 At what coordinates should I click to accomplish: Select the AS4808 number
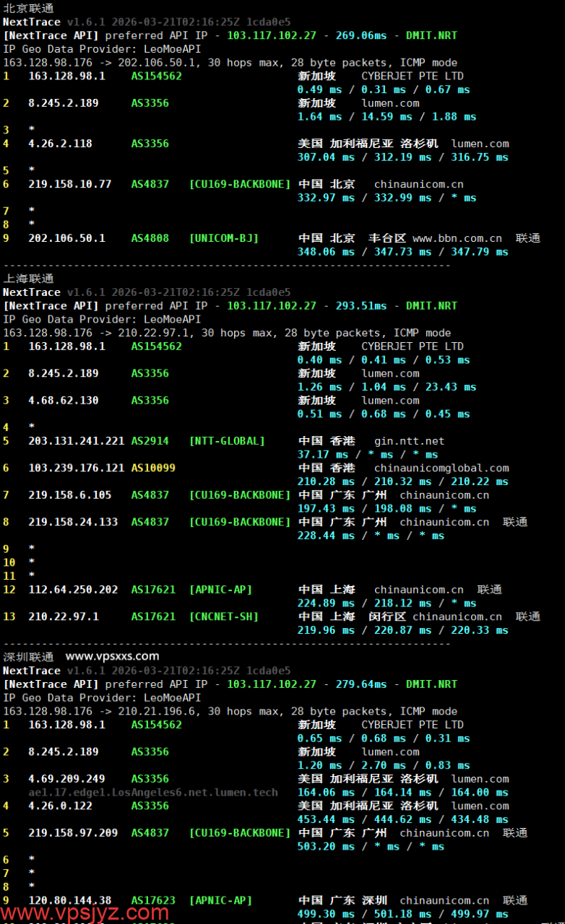click(x=150, y=238)
